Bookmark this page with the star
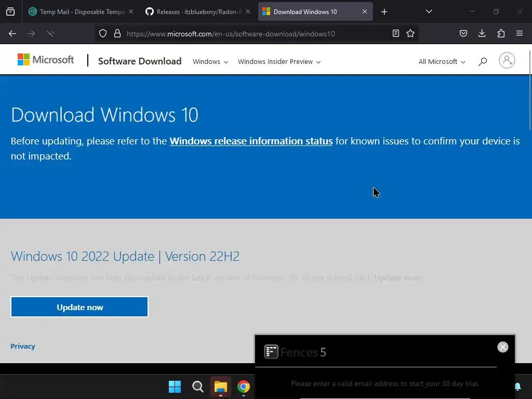 (x=410, y=34)
